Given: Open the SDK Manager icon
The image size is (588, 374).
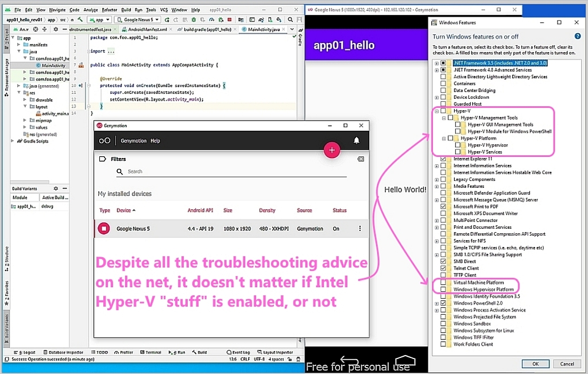Looking at the screenshot, I should [279, 20].
